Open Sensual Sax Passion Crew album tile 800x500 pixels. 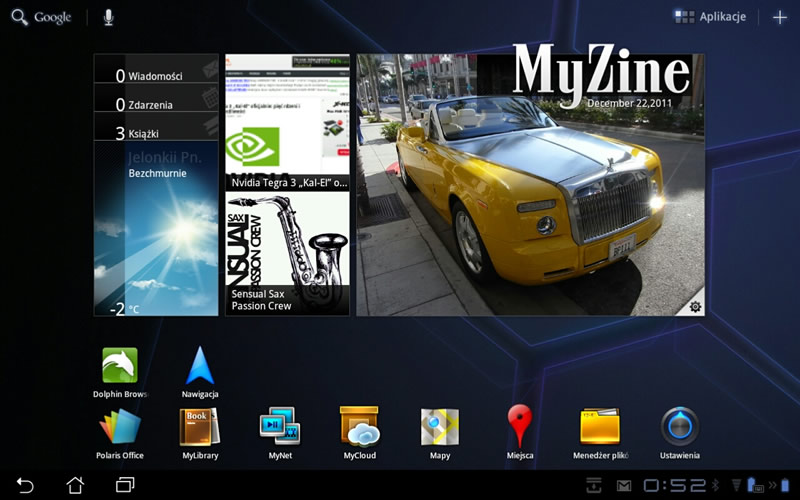point(288,254)
